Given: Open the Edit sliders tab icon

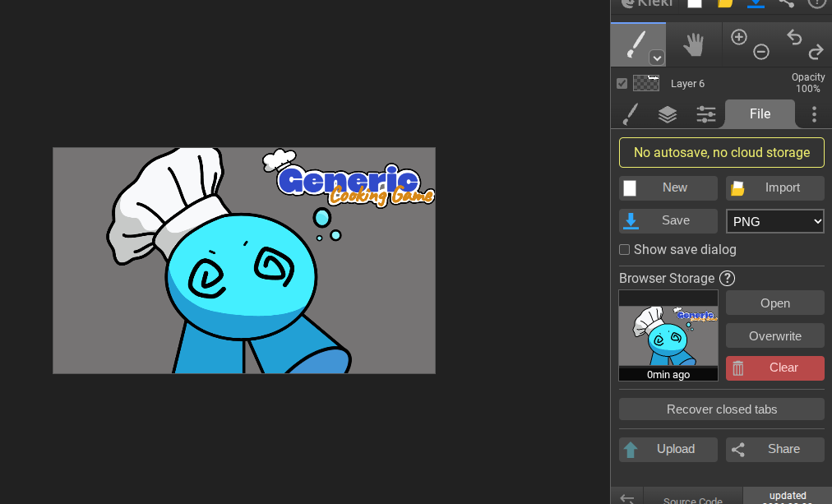Looking at the screenshot, I should pos(705,114).
